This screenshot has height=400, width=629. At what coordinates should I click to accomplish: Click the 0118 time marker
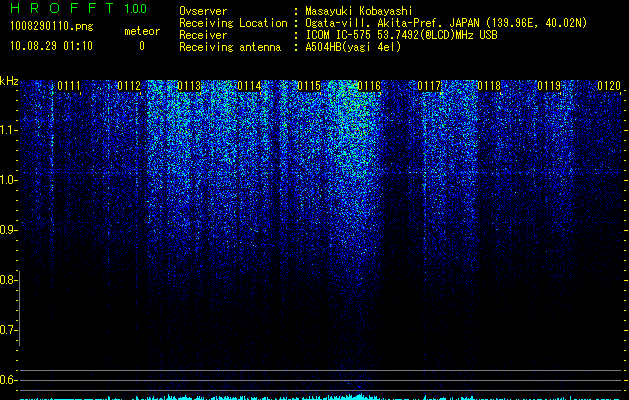coord(489,86)
